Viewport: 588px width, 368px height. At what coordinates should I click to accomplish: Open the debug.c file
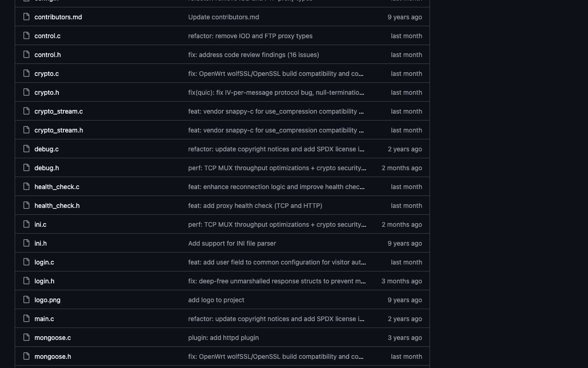click(46, 149)
